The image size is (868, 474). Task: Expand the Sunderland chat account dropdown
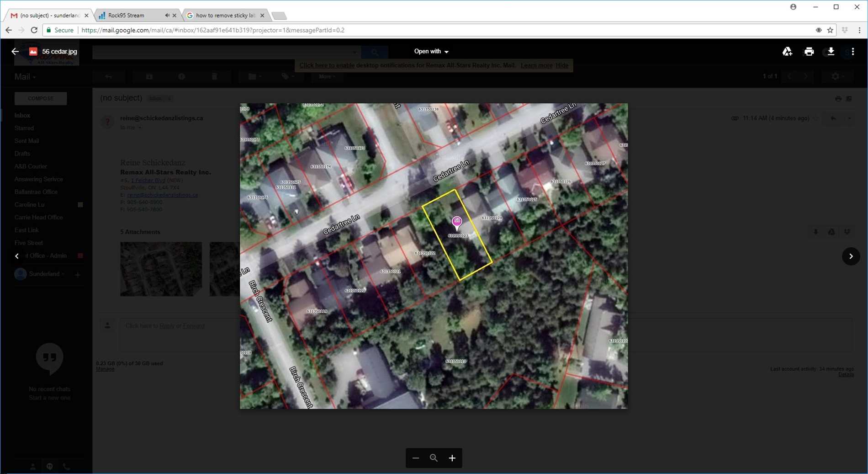[47, 274]
